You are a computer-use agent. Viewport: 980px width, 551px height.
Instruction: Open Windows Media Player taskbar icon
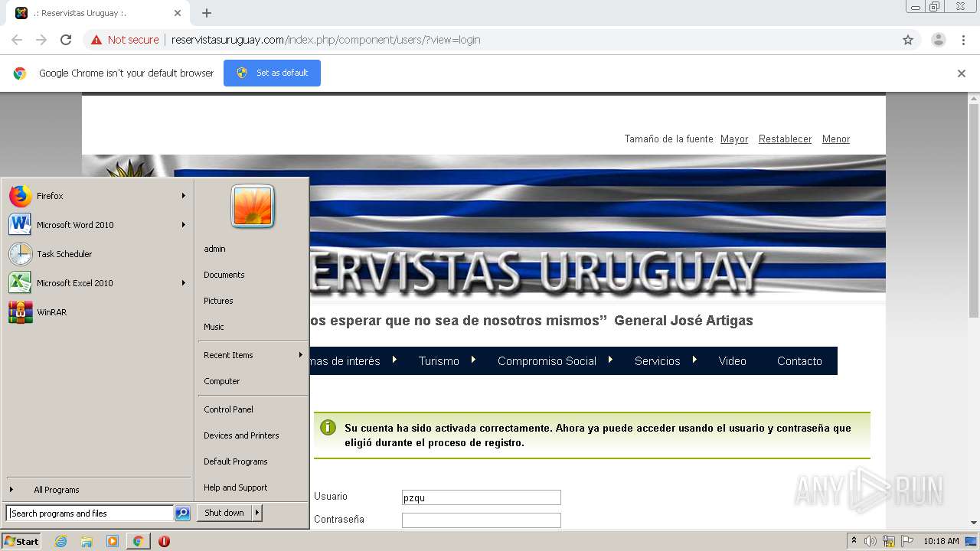[x=113, y=541]
